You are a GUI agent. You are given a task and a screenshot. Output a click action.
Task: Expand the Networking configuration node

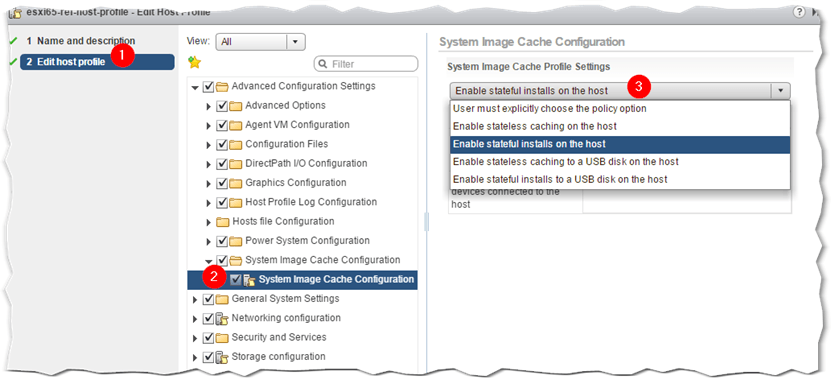coord(196,319)
